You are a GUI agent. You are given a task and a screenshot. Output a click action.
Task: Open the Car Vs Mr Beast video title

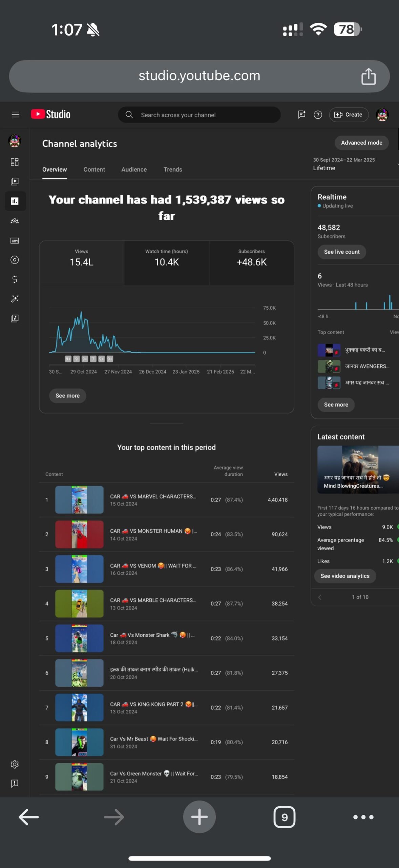[x=154, y=739]
